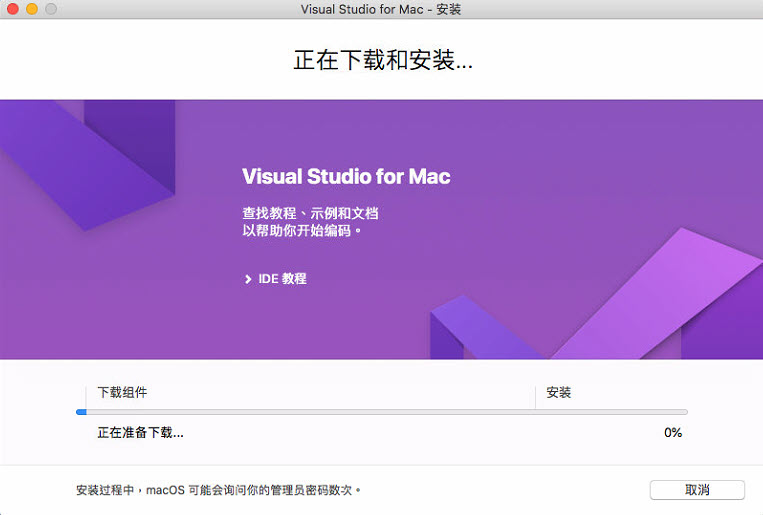
Task: Click the Visual Studio for Mac banner heading
Action: point(346,176)
